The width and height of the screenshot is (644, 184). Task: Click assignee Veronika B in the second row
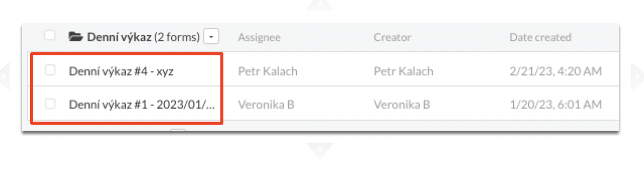266,105
